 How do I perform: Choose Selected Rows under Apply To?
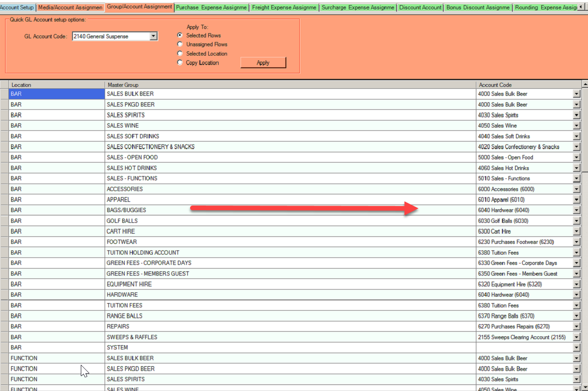pos(180,35)
